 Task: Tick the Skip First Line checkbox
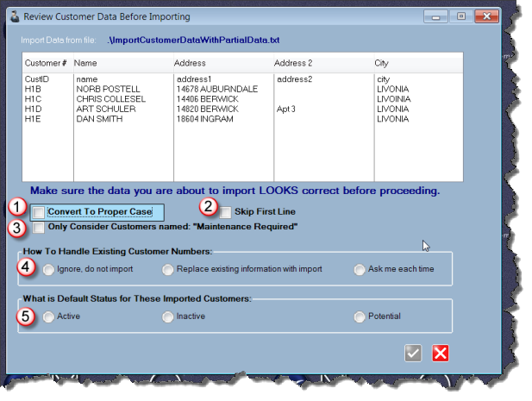(225, 212)
